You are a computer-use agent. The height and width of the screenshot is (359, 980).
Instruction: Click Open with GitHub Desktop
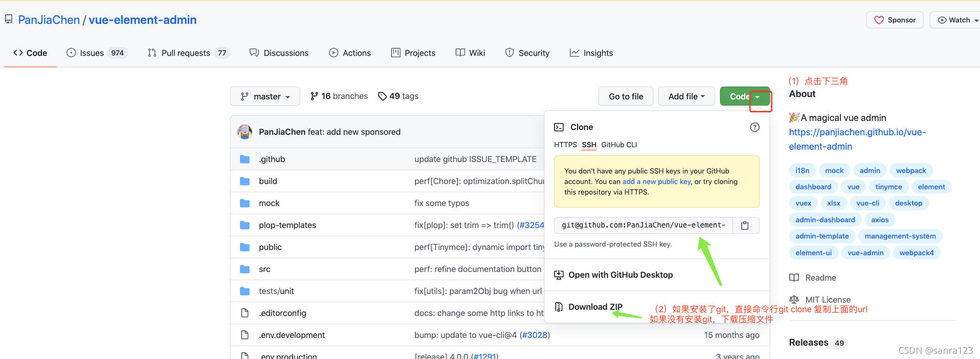621,275
